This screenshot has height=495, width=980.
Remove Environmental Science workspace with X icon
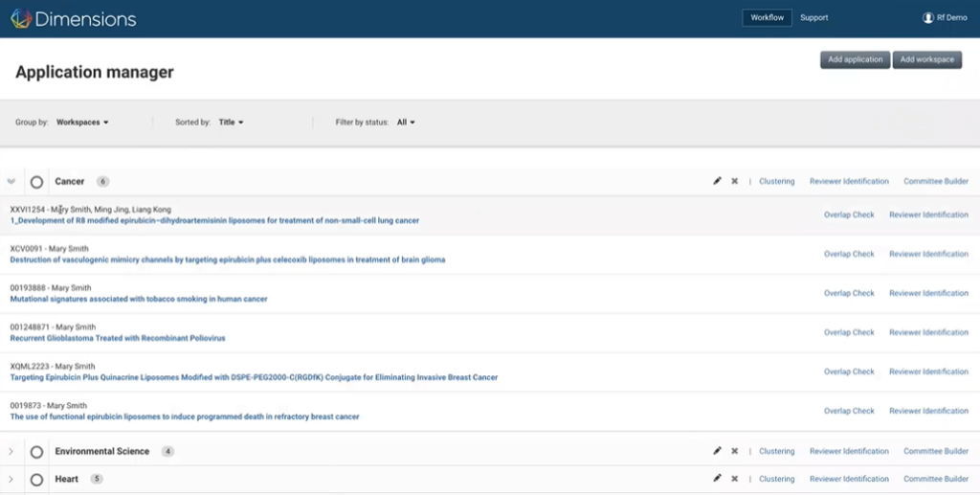734,451
